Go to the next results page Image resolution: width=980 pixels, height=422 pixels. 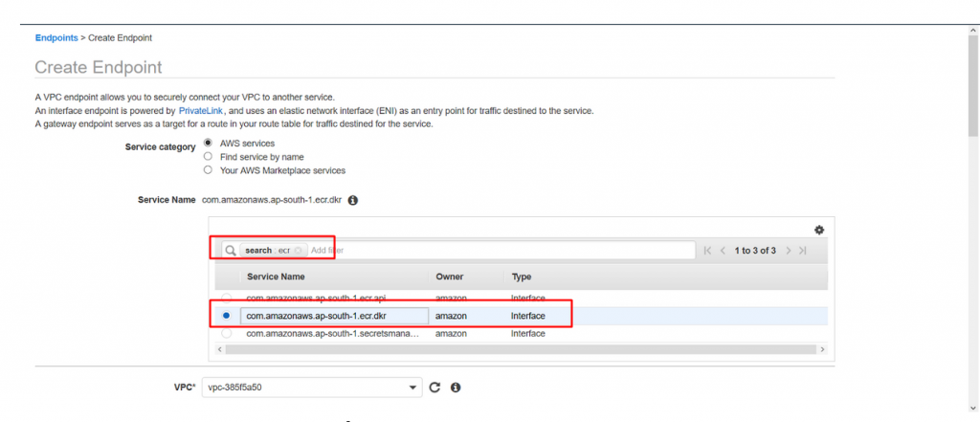pyautogui.click(x=789, y=251)
